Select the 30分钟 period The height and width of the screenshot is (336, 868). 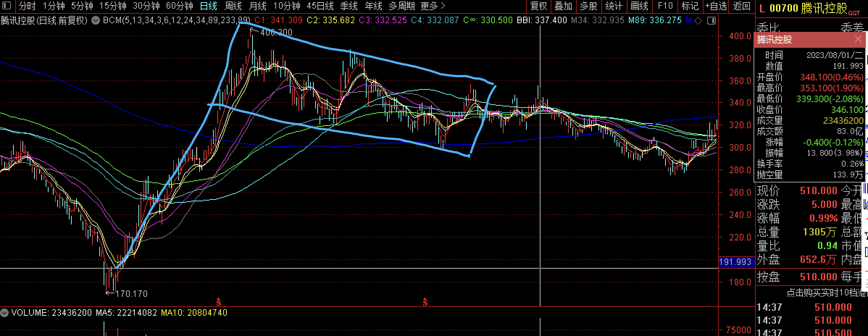pyautogui.click(x=146, y=6)
